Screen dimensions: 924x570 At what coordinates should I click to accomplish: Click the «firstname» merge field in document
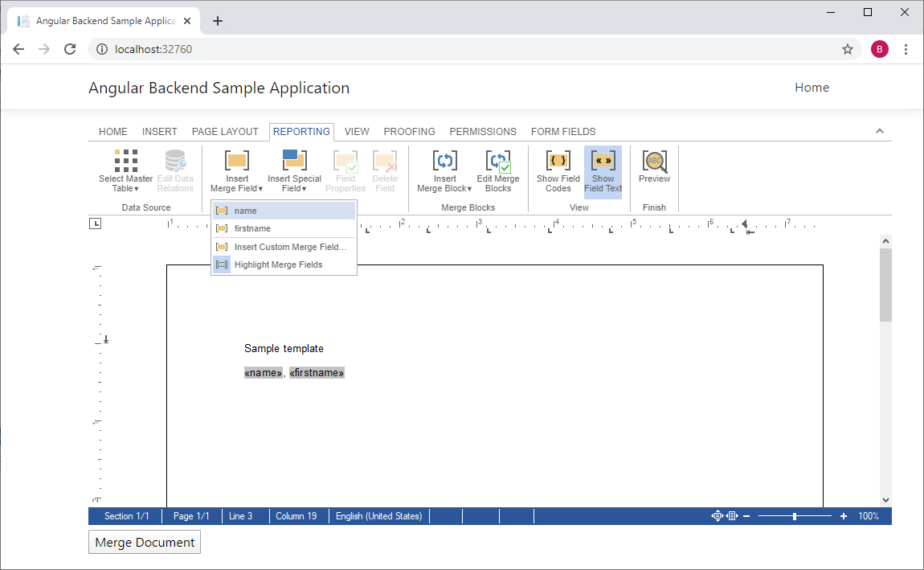point(317,372)
